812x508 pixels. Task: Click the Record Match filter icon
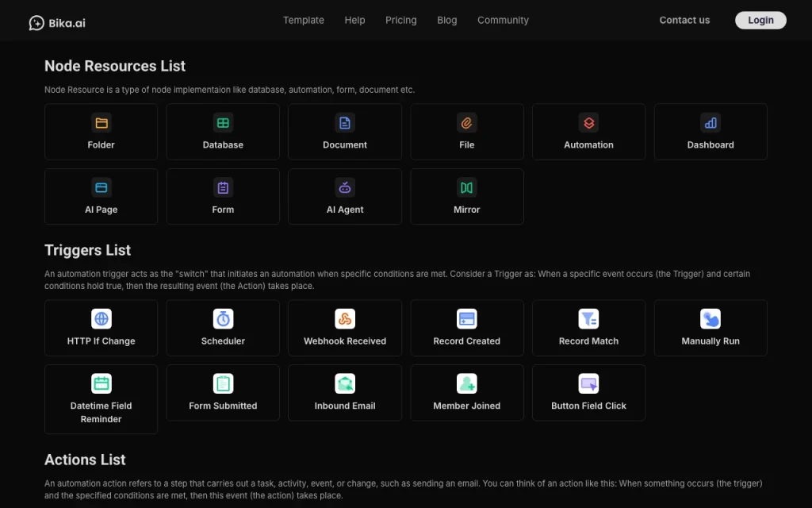coord(589,319)
